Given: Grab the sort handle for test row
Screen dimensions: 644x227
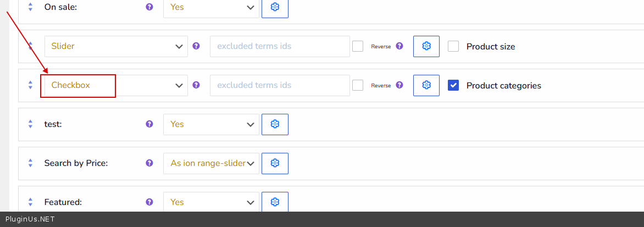Looking at the screenshot, I should [x=31, y=124].
